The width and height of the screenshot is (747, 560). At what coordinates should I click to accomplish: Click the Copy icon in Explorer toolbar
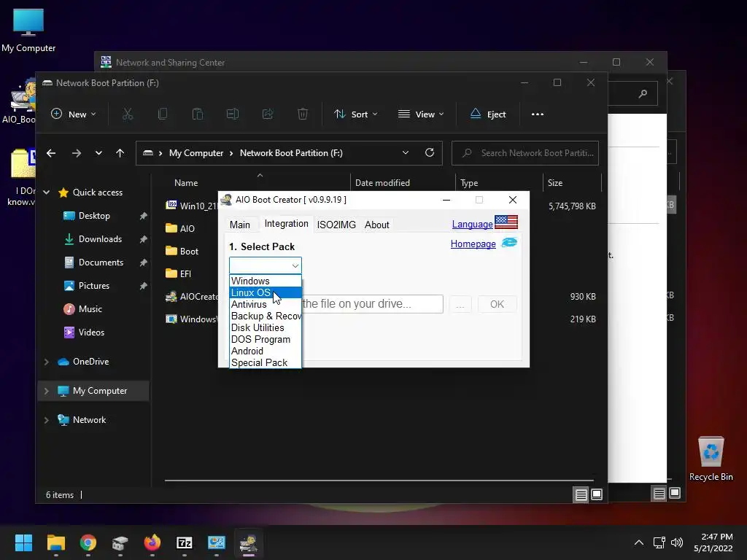pyautogui.click(x=163, y=114)
